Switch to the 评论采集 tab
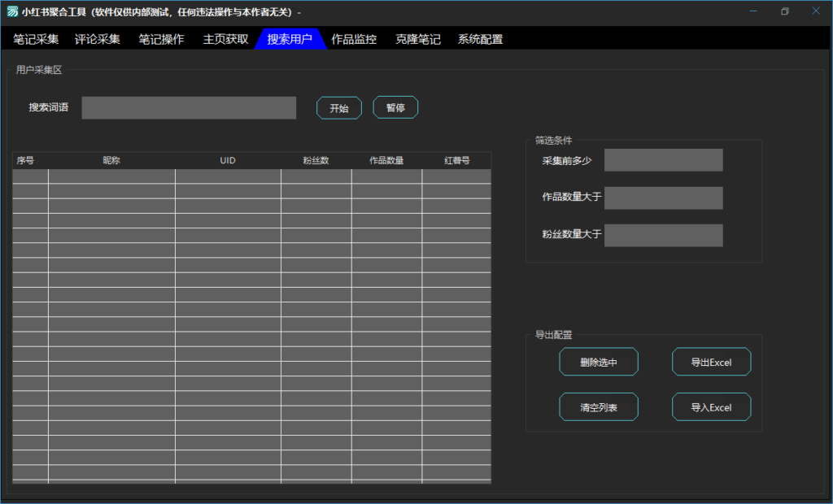This screenshot has height=504, width=833. (x=98, y=39)
